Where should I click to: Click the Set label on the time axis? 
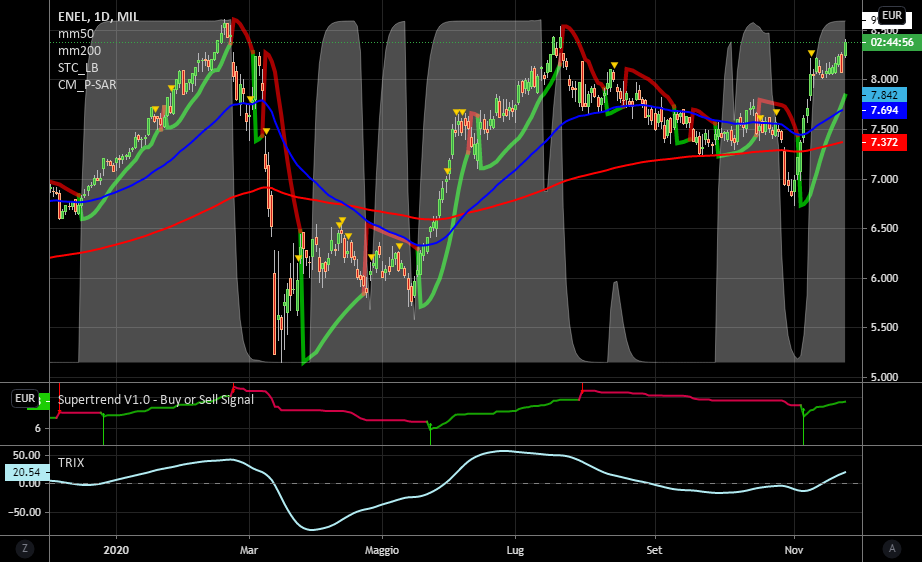click(654, 550)
